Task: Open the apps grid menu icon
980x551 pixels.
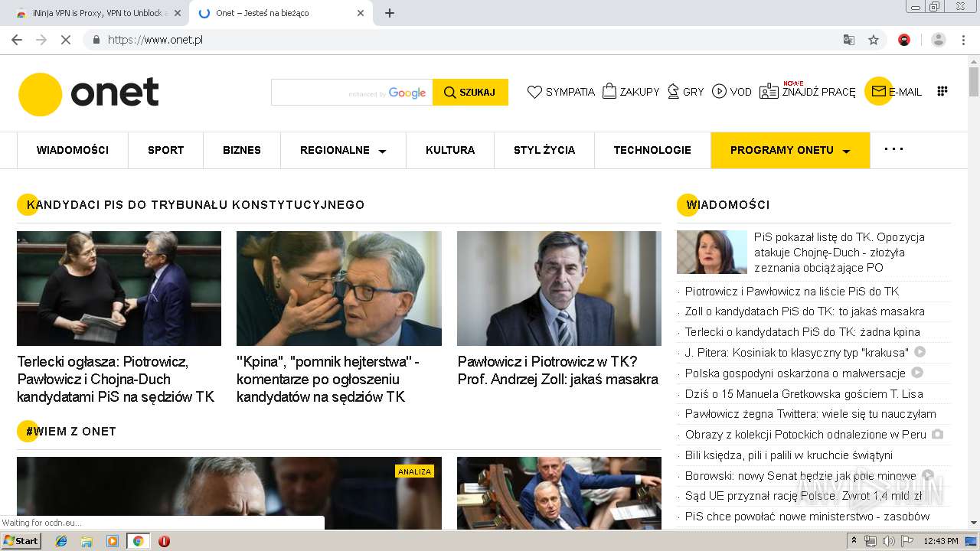Action: [x=942, y=91]
